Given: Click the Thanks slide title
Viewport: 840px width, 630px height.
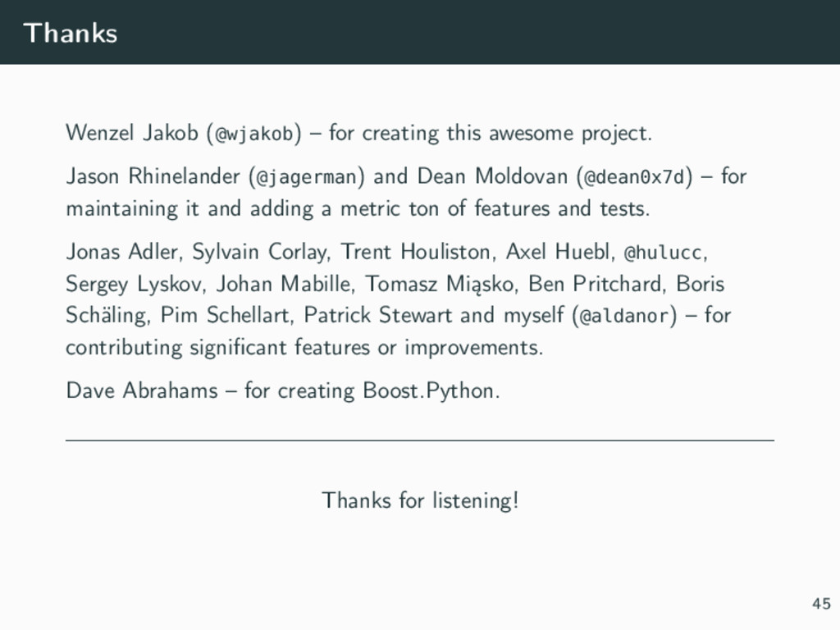Looking at the screenshot, I should point(71,33).
